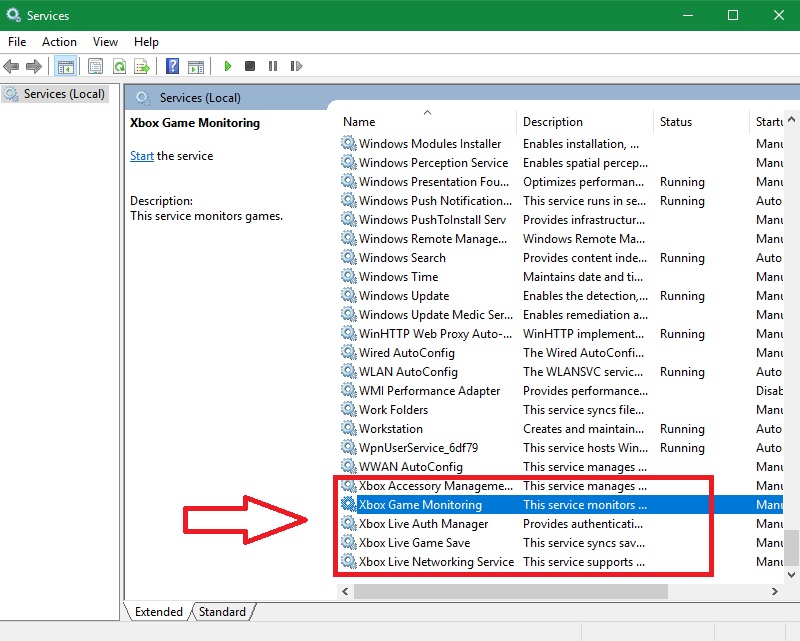Click the gear icon beside Xbox Live Game Save
Viewport: 800px width, 641px height.
coord(348,543)
